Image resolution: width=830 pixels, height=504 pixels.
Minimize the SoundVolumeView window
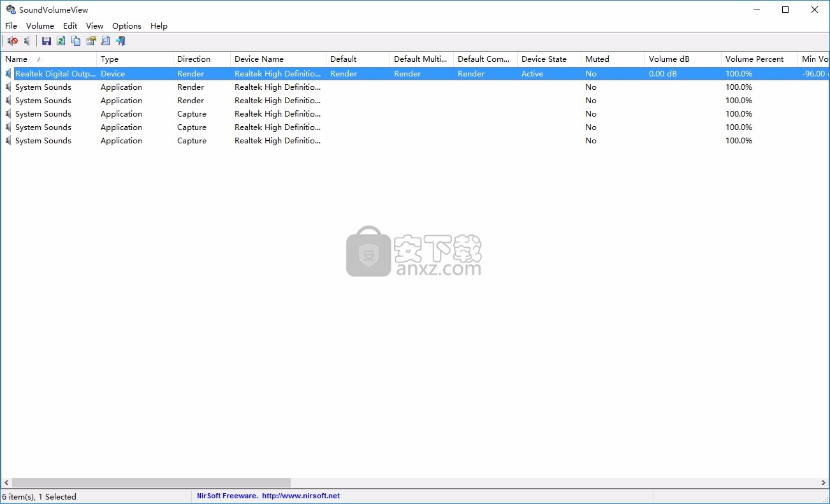pyautogui.click(x=756, y=10)
